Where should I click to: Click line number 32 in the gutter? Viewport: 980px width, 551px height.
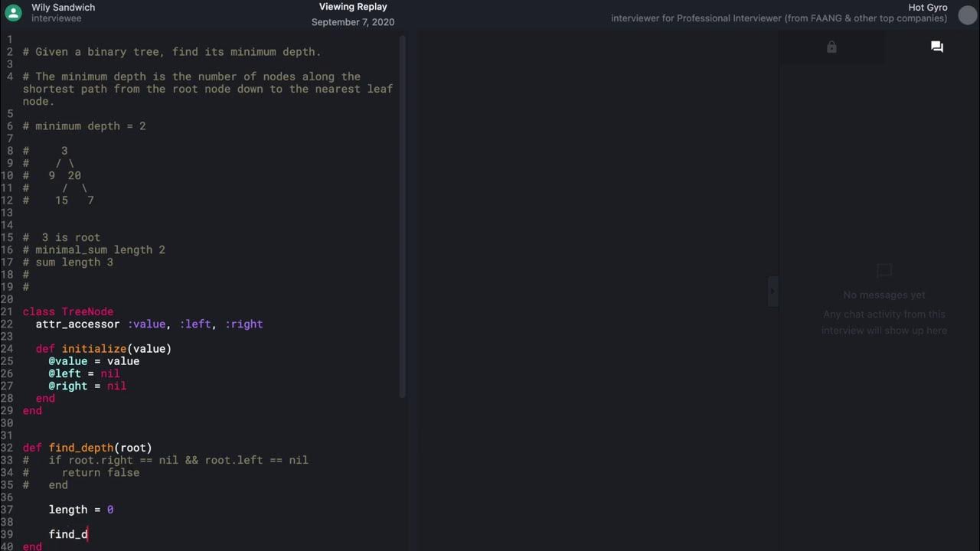click(x=7, y=448)
